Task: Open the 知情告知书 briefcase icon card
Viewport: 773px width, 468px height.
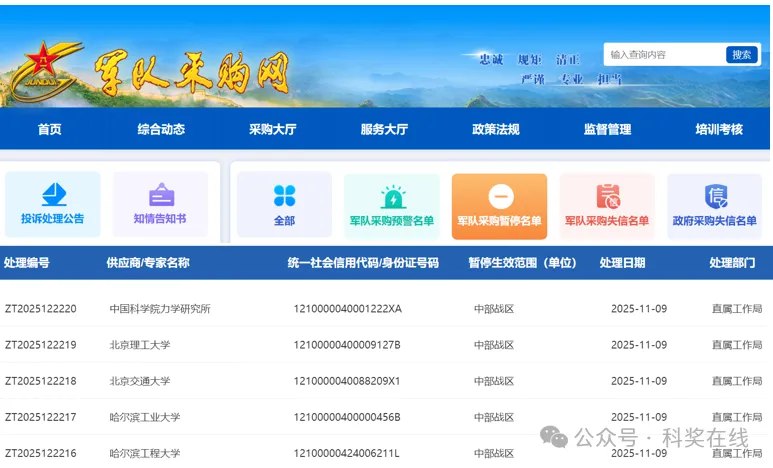Action: click(x=160, y=204)
